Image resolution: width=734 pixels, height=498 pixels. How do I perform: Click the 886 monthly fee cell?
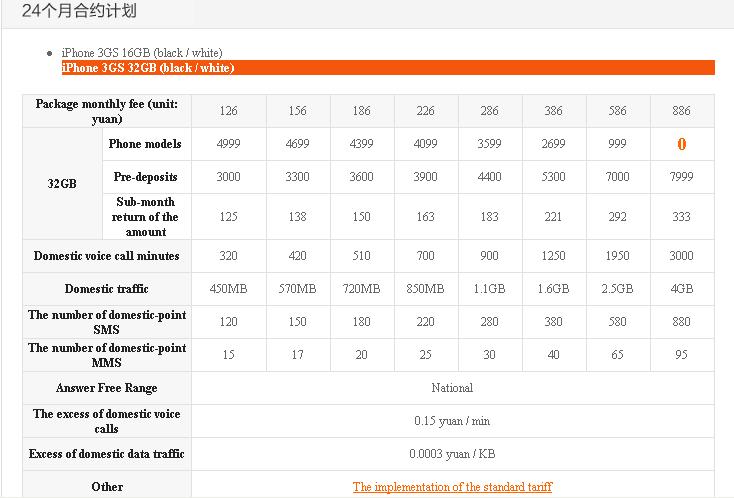point(682,111)
